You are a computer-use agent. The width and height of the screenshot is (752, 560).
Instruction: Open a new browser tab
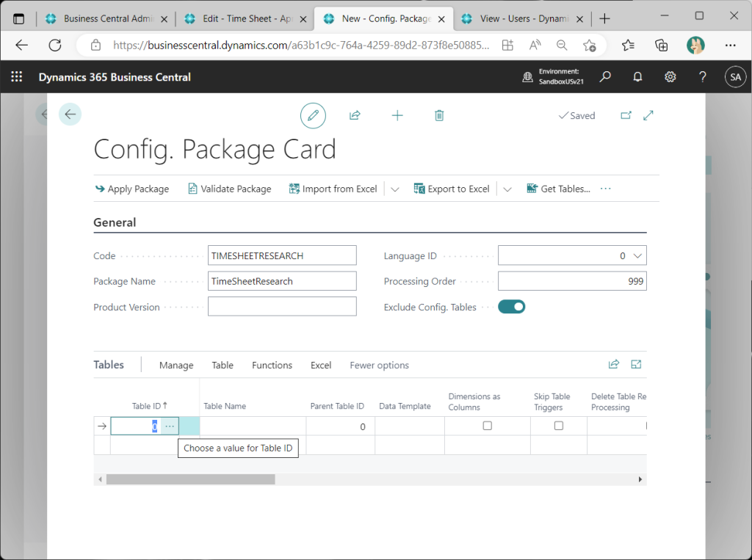[x=605, y=19]
